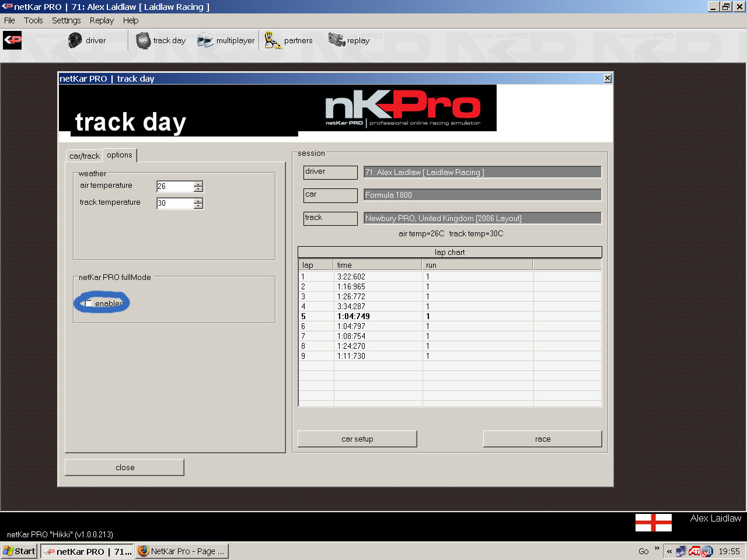Open the File menu
The height and width of the screenshot is (560, 747).
pos(10,20)
